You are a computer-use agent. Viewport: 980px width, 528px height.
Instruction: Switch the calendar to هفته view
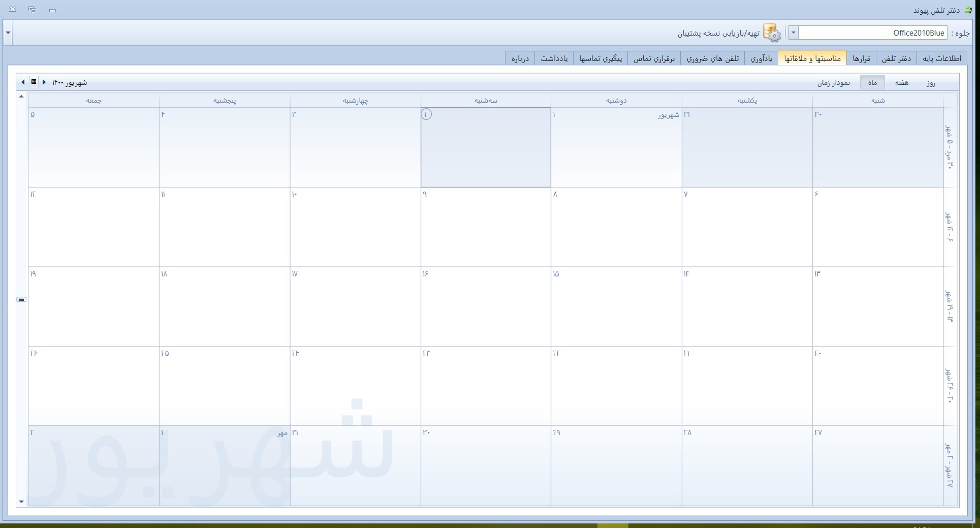(x=902, y=82)
